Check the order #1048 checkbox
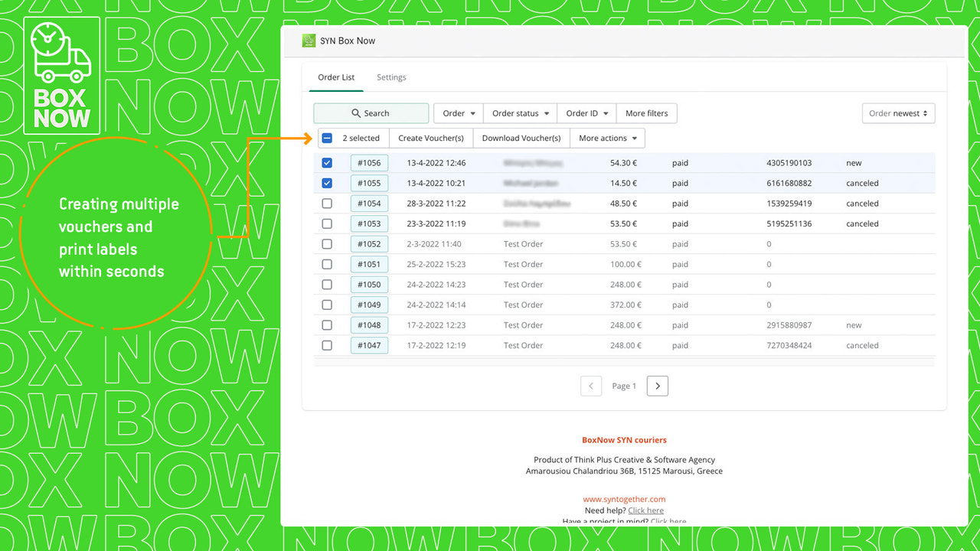 point(327,325)
